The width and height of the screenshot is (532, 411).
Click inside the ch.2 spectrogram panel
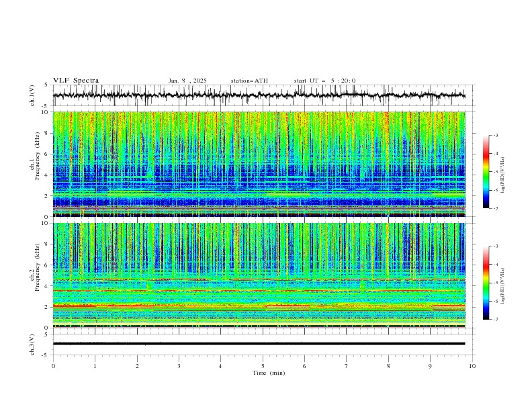[x=259, y=275]
